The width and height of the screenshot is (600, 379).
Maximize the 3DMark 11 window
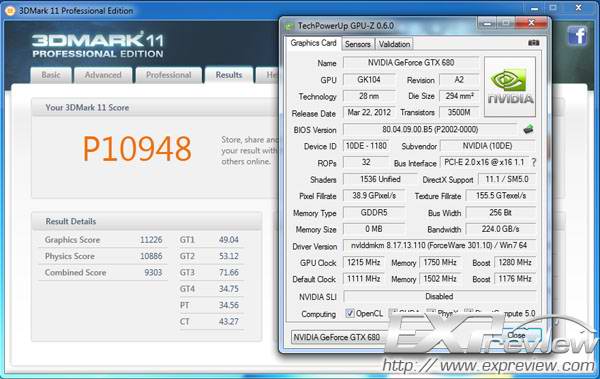click(x=553, y=8)
